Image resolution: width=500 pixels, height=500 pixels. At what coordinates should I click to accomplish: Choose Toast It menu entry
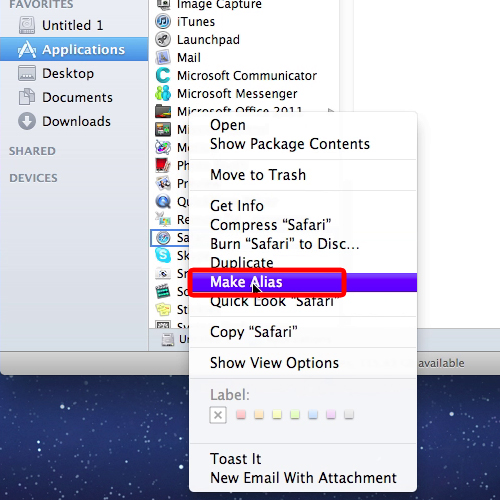(x=303, y=459)
